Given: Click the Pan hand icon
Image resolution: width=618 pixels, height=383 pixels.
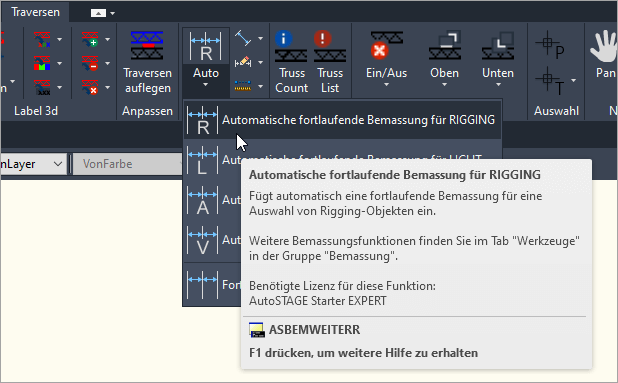Looking at the screenshot, I should (x=604, y=46).
